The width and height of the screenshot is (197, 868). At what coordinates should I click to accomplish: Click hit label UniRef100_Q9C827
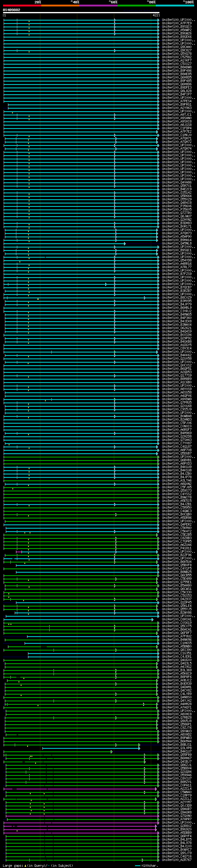click(176, 50)
